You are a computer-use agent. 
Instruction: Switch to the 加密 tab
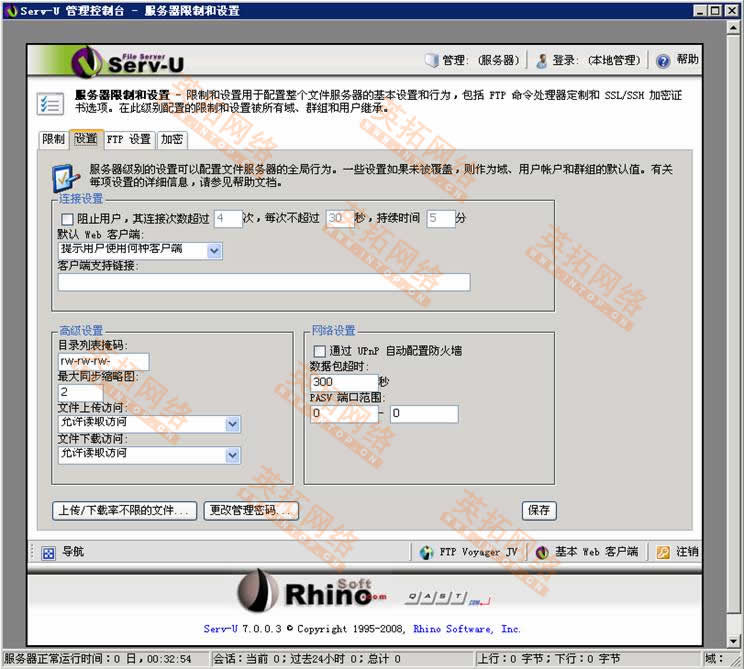click(172, 139)
